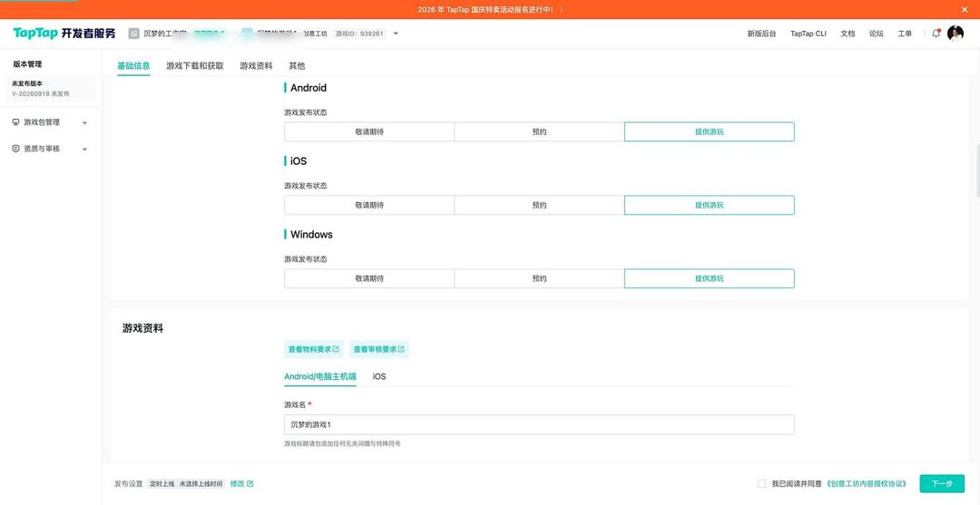This screenshot has height=505, width=980.
Task: Click the 下一步 button
Action: (942, 484)
